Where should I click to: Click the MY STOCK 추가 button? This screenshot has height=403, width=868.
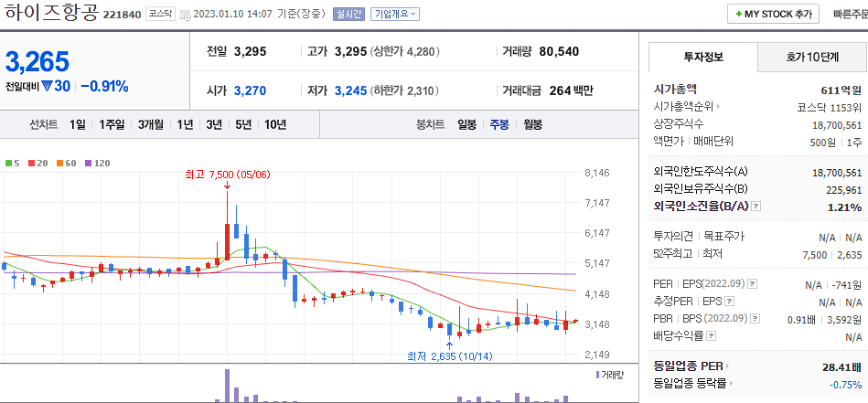[x=774, y=15]
